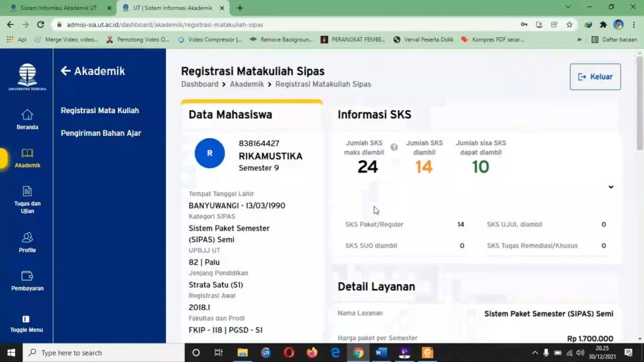Click the question mark help icon near SKS maks

click(x=394, y=146)
